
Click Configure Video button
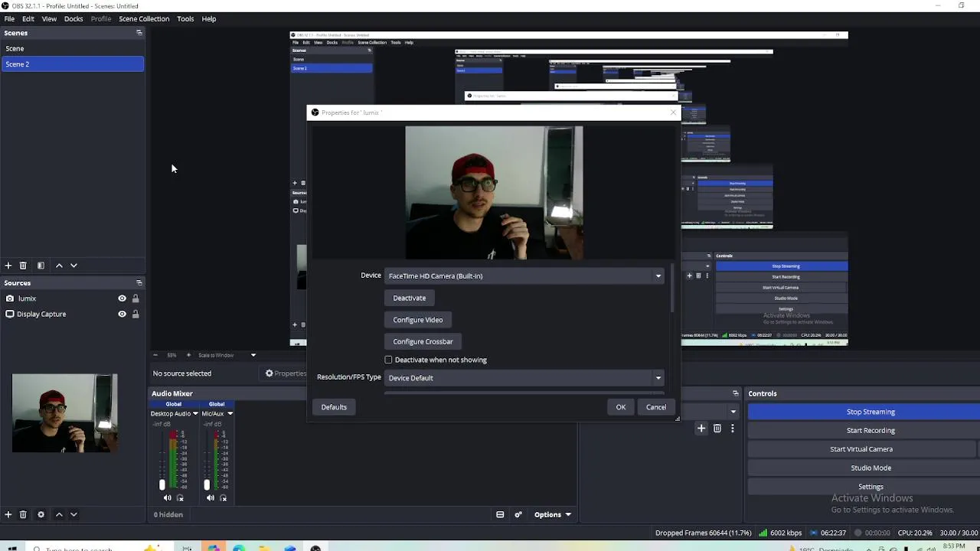click(x=418, y=320)
